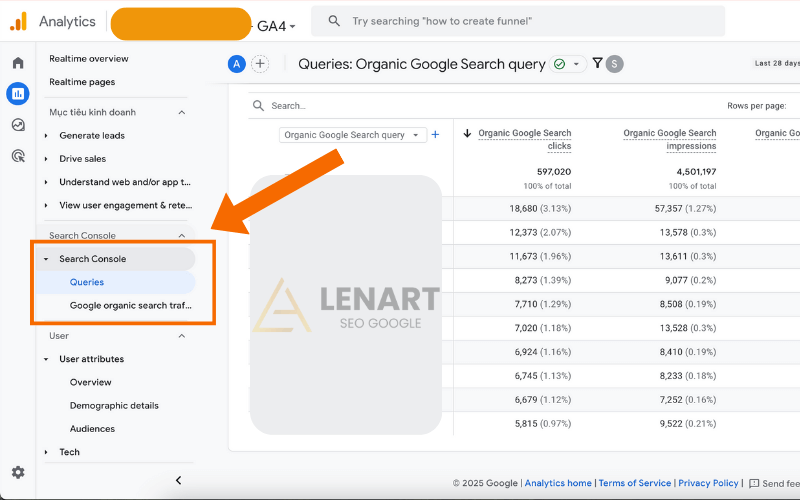Click the 12,373 (2.07%) clicks cell

[540, 233]
